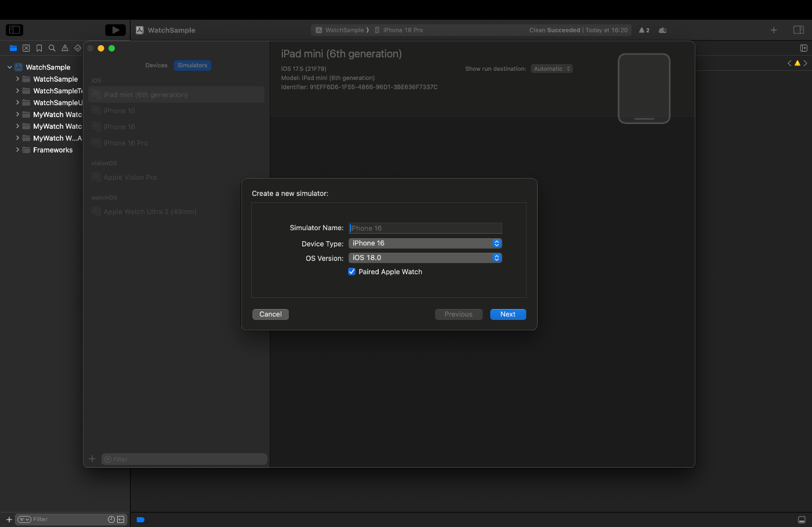Screen dimensions: 812x527
Task: Select iPhone 16 Pro in simulators list
Action: [x=176, y=143]
